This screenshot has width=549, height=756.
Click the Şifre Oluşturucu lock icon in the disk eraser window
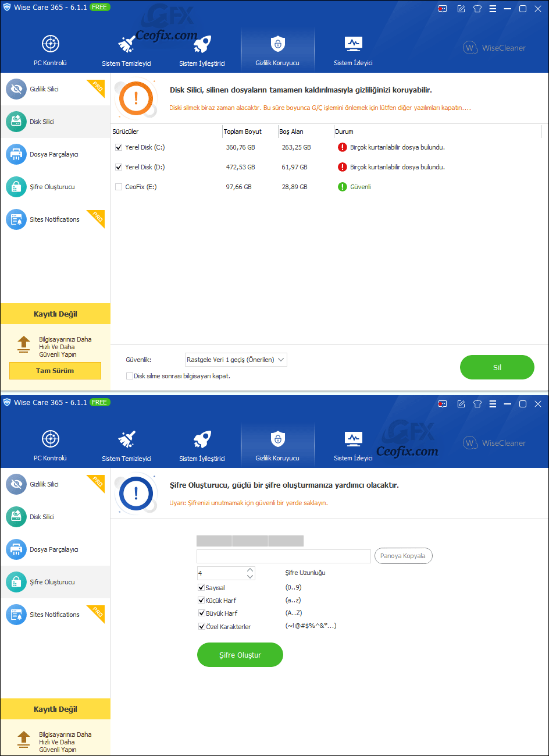point(16,187)
